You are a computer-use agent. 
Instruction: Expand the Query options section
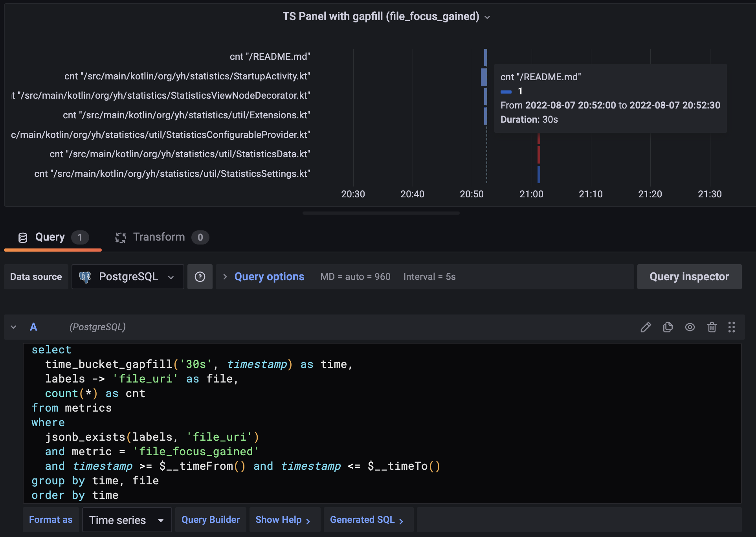[269, 277]
